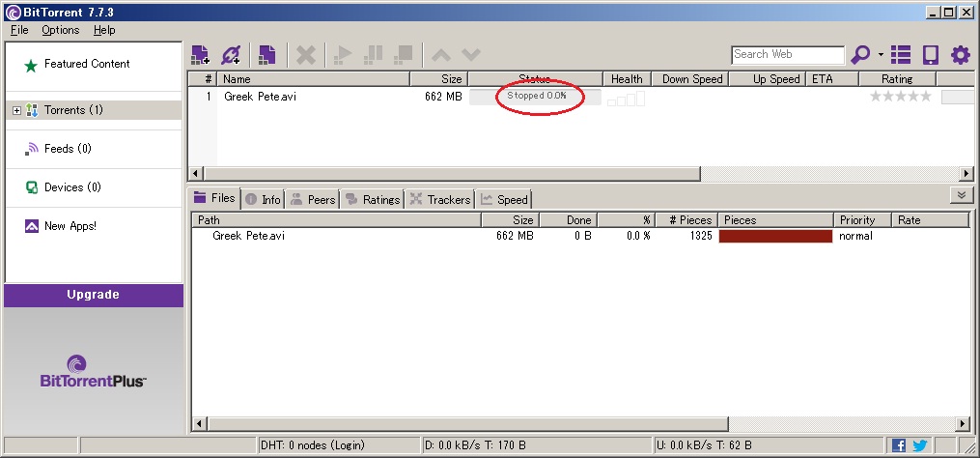Image resolution: width=980 pixels, height=458 pixels.
Task: Click the Remote devices phone icon
Action: 930,55
